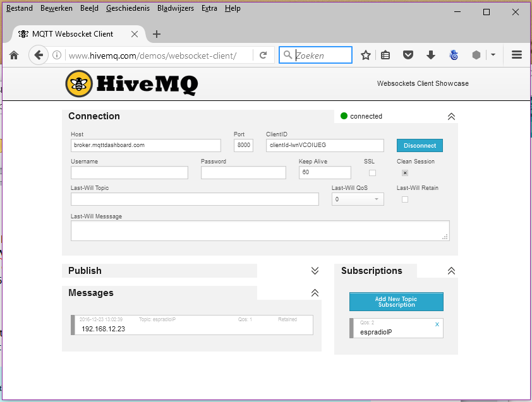Screen dimensions: 532x402
Task: Open the Bladwijzers menu
Action: coord(176,8)
